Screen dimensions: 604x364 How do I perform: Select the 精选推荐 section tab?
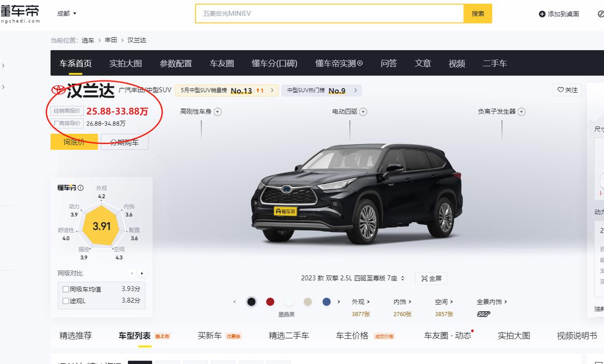[x=75, y=335]
